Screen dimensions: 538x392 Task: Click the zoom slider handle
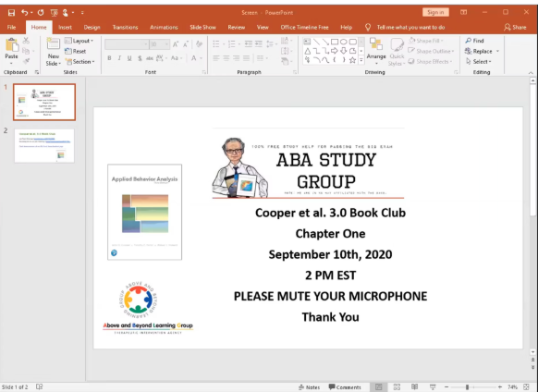467,386
